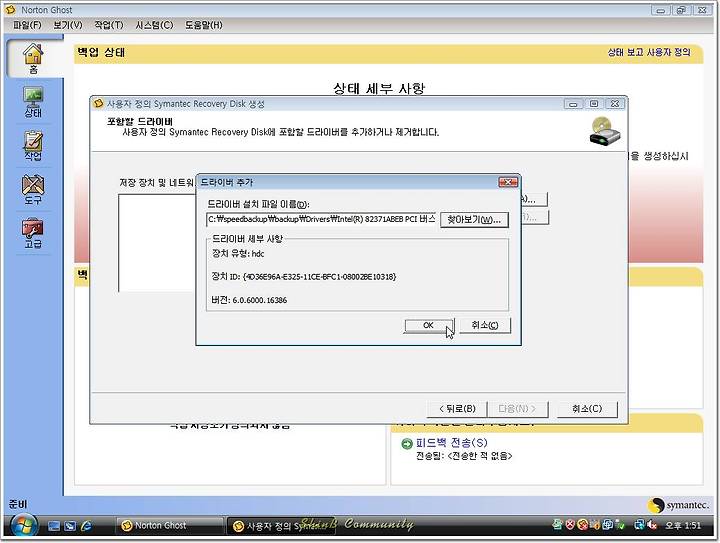The width and height of the screenshot is (720, 543).
Task: Click version 6.0.6000.16386 text
Action: click(249, 300)
